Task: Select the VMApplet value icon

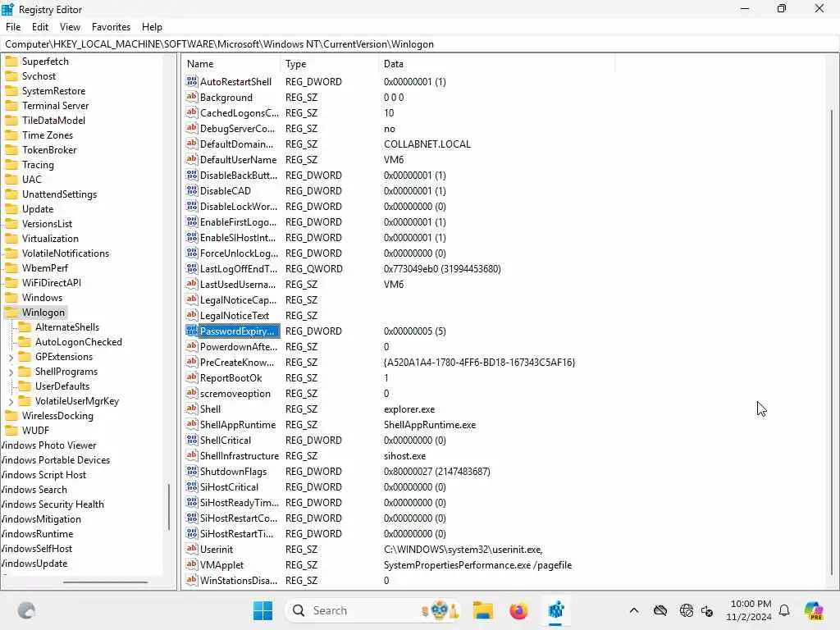Action: click(192, 564)
